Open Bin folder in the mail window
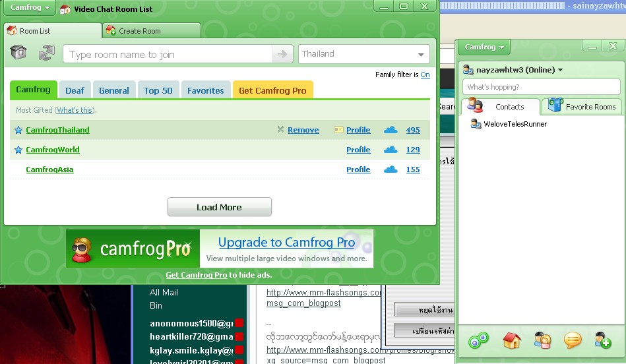 pyautogui.click(x=156, y=305)
